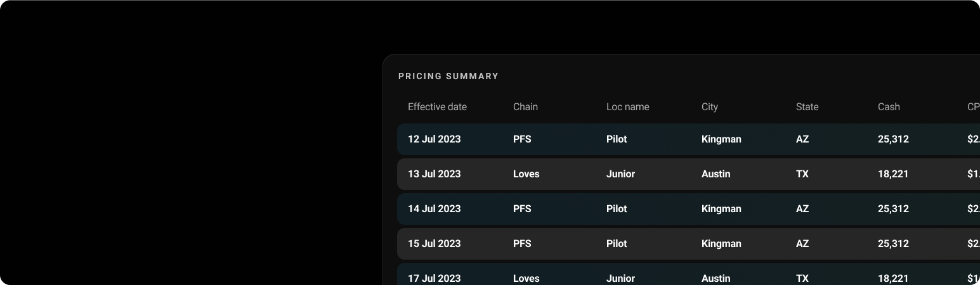This screenshot has width=980, height=285.
Task: Sort by the Effective date column header
Action: [x=437, y=107]
